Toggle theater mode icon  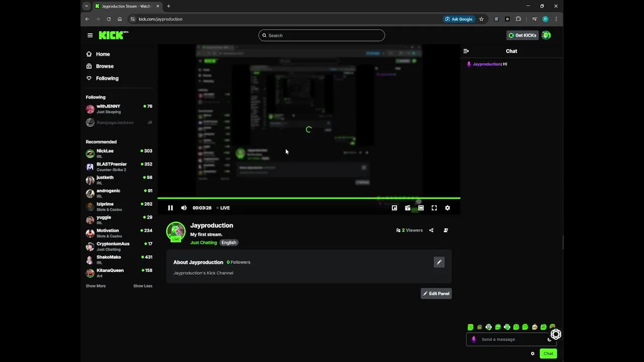[421, 208]
